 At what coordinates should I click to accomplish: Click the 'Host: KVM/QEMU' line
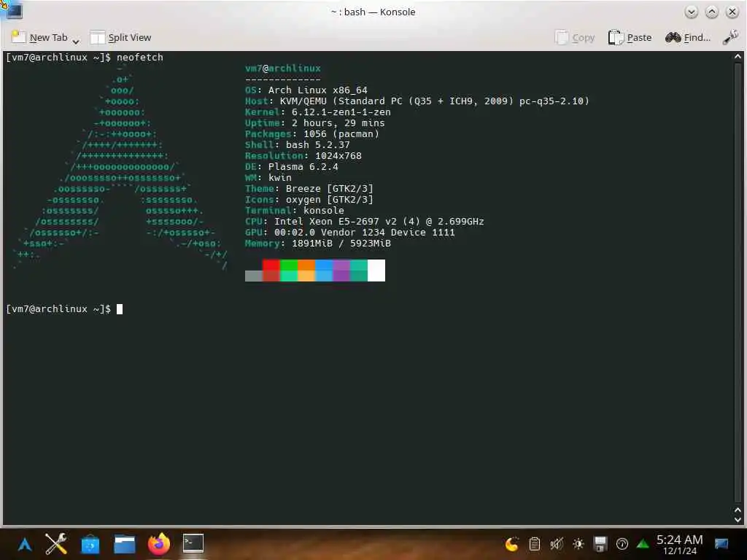point(417,101)
